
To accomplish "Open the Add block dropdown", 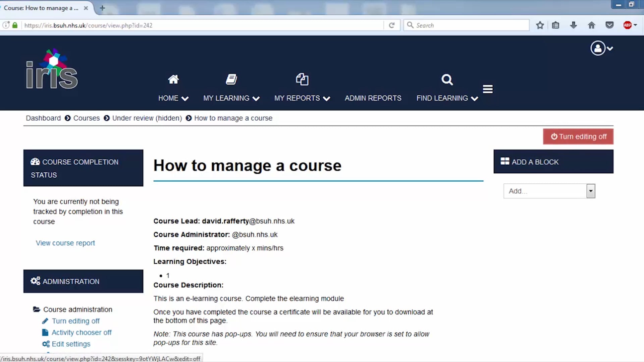I will point(549,191).
